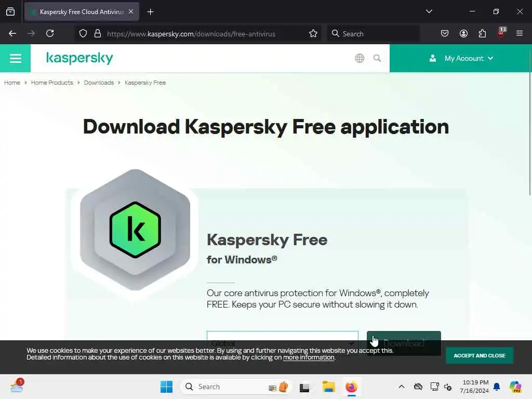Open a new browser tab

point(150,12)
